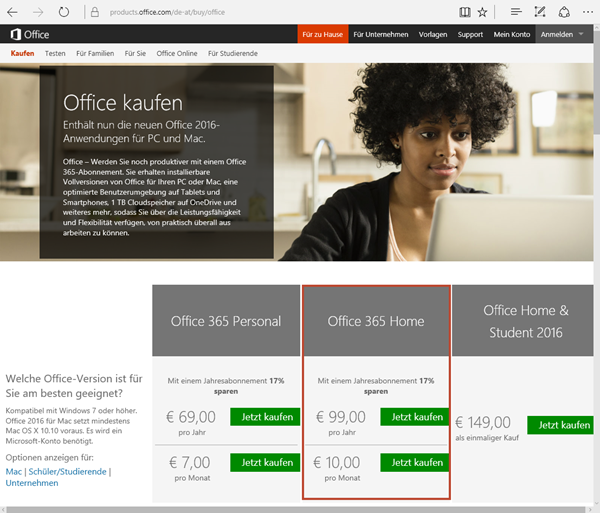Click the padlock security icon
Viewport: 600px width, 513px height.
(95, 12)
